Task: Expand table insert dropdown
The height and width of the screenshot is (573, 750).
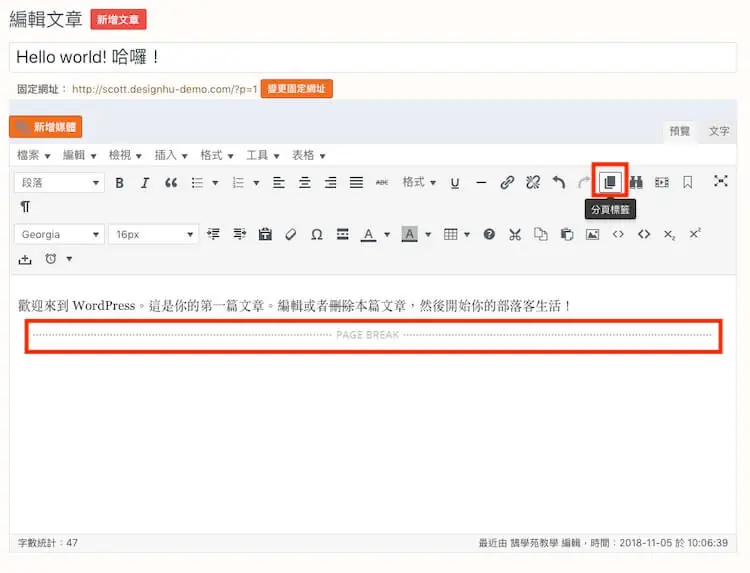Action: 467,234
